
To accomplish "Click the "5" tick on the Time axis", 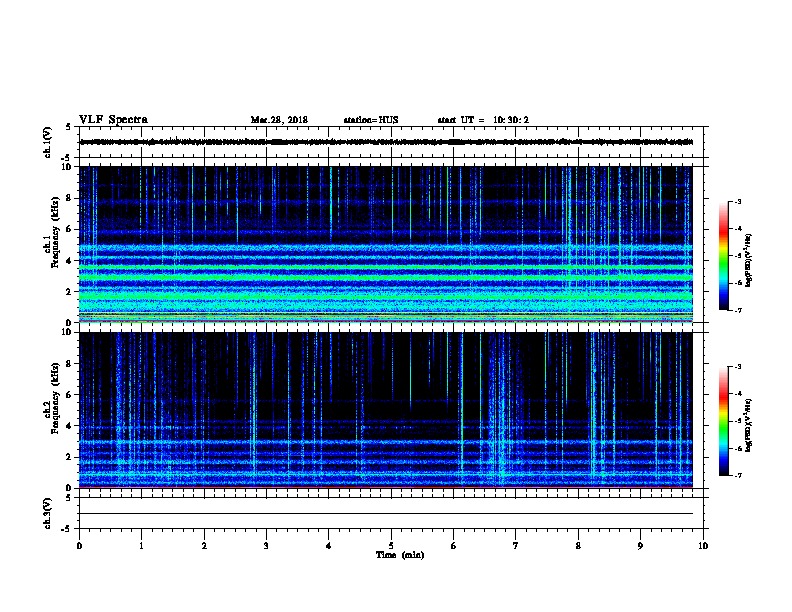I will coord(391,546).
